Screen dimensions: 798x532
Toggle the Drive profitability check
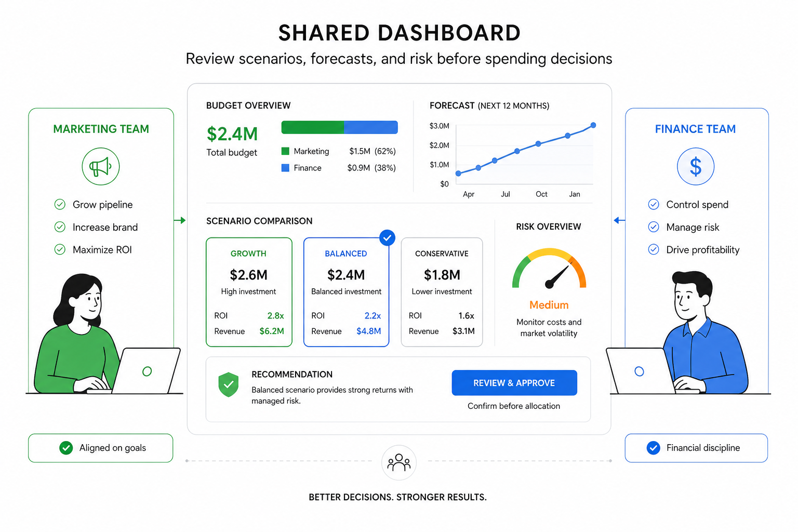coord(654,249)
